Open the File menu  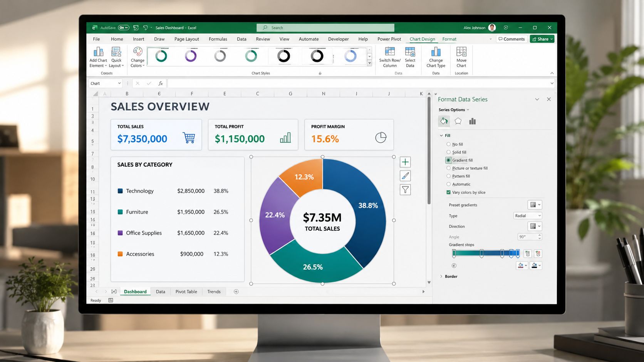coord(96,39)
